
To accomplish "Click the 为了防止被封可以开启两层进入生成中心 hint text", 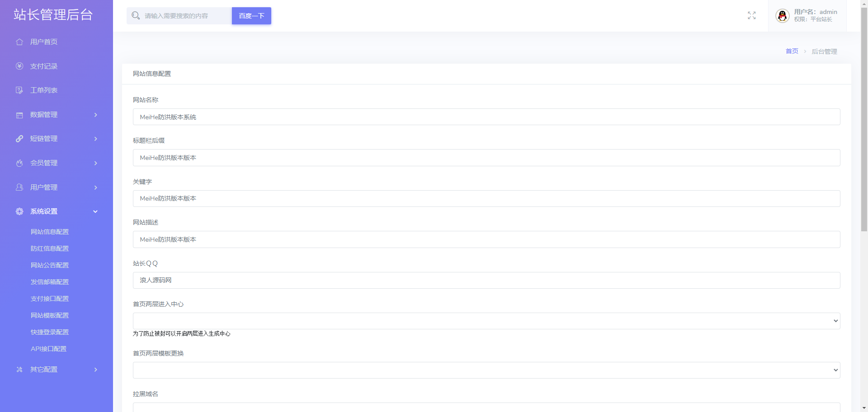I will tap(182, 334).
